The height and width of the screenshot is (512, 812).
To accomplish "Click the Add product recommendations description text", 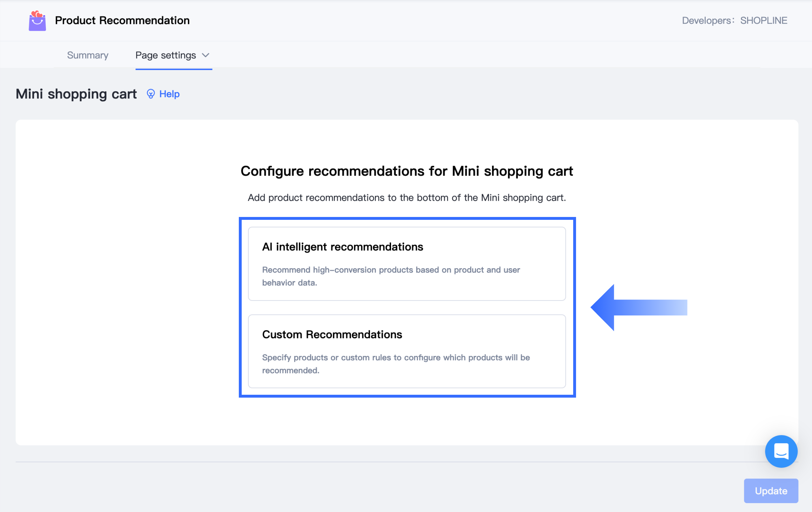I will click(407, 198).
